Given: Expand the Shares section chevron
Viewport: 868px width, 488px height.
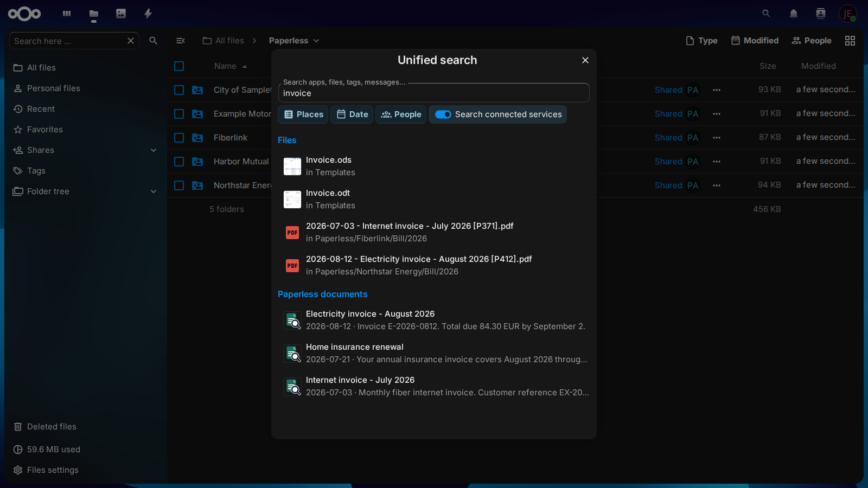Looking at the screenshot, I should coord(154,150).
